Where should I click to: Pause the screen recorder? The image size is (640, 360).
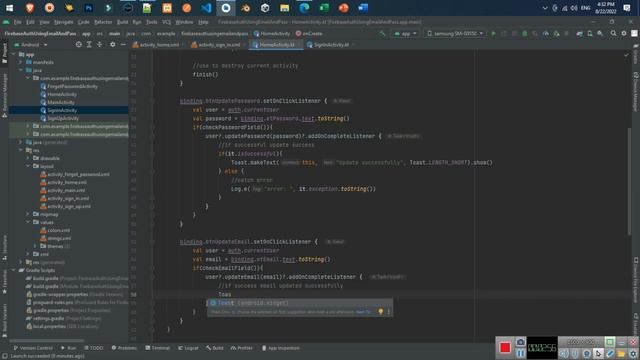[520, 353]
